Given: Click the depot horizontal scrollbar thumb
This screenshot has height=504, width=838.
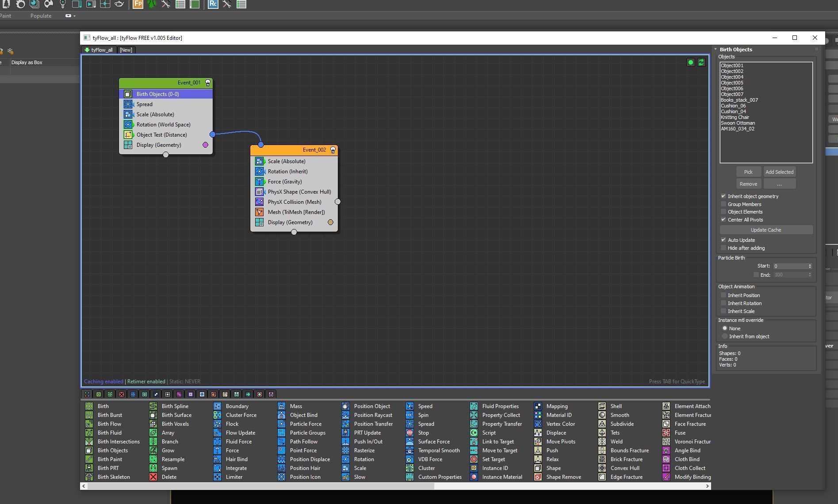Looking at the screenshot, I should click(x=260, y=486).
